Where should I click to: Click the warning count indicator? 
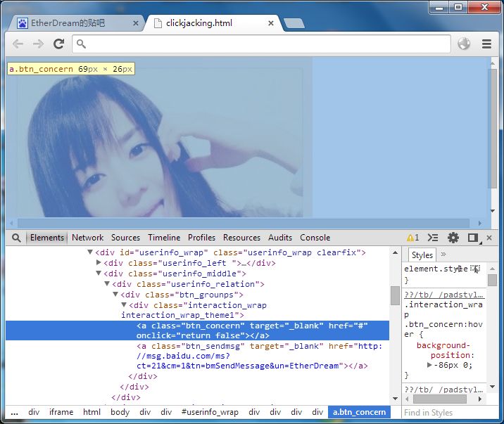[x=412, y=238]
